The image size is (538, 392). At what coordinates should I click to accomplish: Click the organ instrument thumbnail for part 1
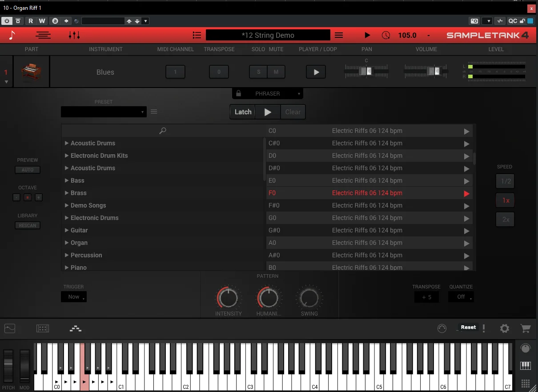pos(31,72)
